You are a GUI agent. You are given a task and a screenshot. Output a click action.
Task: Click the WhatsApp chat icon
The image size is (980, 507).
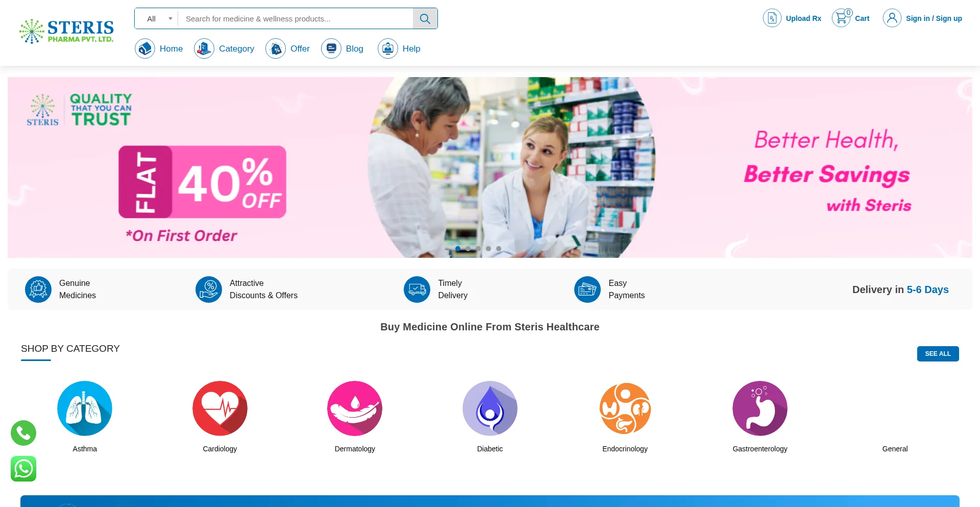(x=23, y=469)
